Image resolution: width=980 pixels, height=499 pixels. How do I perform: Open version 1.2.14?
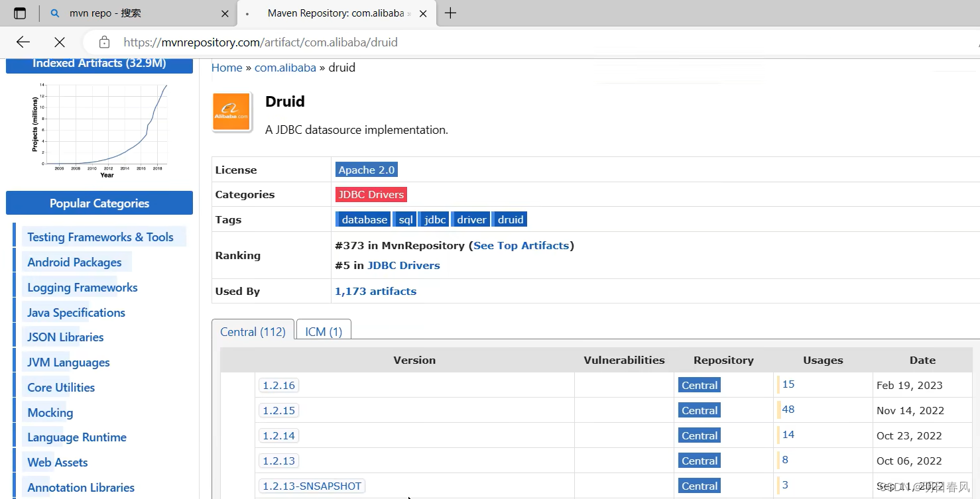pos(278,435)
